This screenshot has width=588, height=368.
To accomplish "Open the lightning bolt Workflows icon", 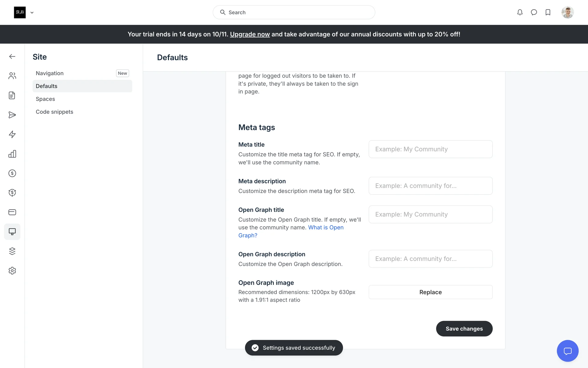I will point(12,134).
